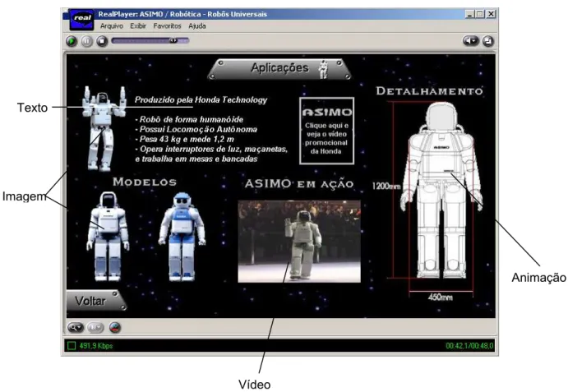The image size is (568, 392).
Task: Minimize the RealPlayer window
Action: click(469, 14)
